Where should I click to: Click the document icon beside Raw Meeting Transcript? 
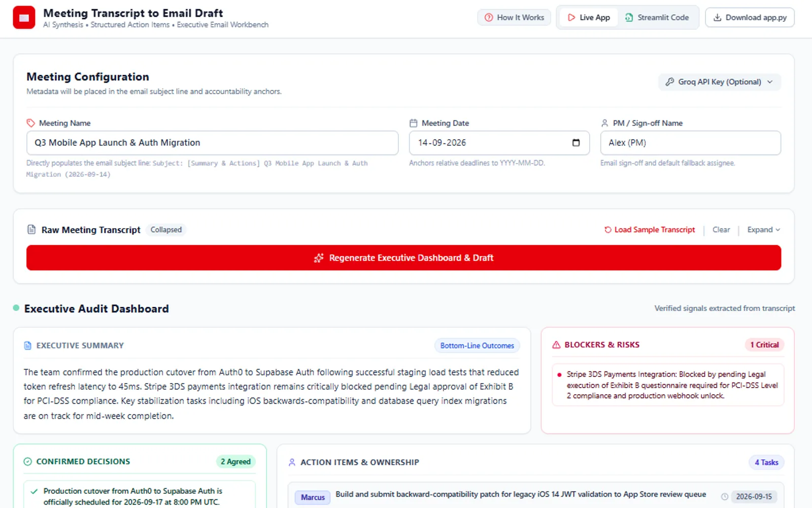(31, 230)
